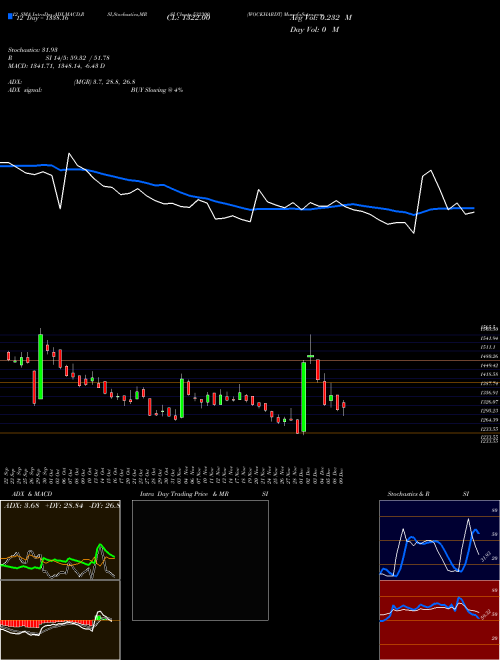
Task: Click the last red candle on the right
Action: 344,405
